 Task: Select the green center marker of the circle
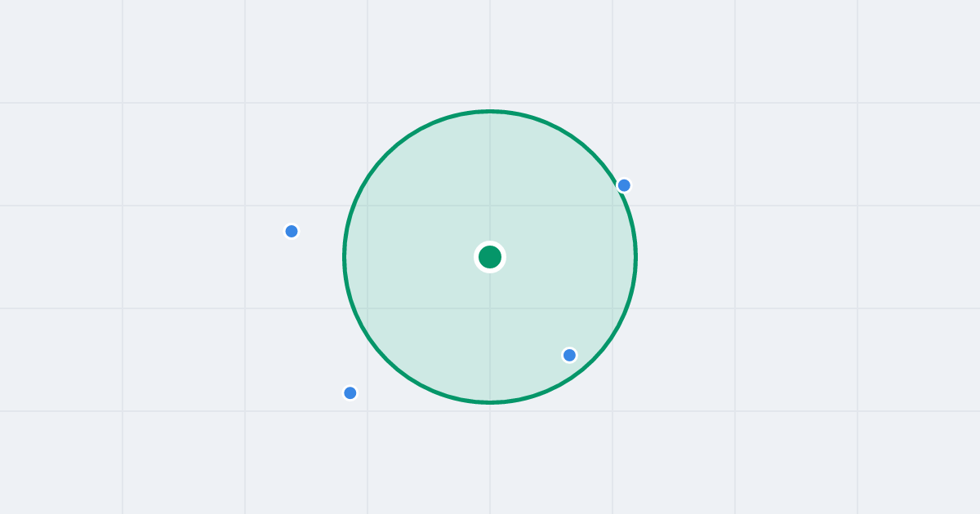pyautogui.click(x=490, y=257)
